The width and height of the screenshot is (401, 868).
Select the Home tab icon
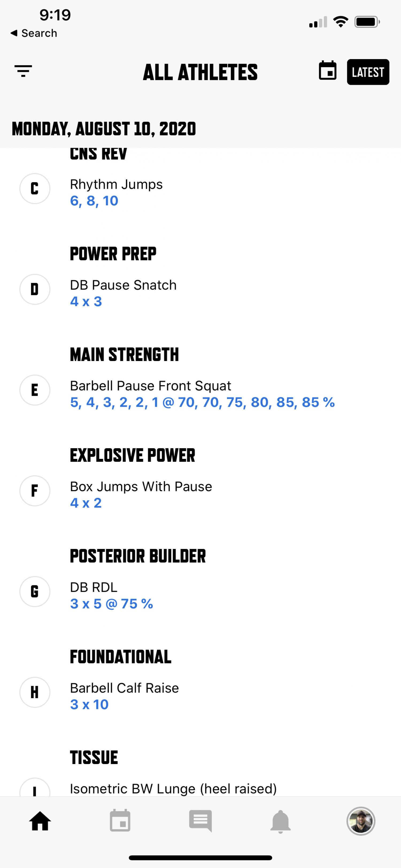pyautogui.click(x=40, y=821)
